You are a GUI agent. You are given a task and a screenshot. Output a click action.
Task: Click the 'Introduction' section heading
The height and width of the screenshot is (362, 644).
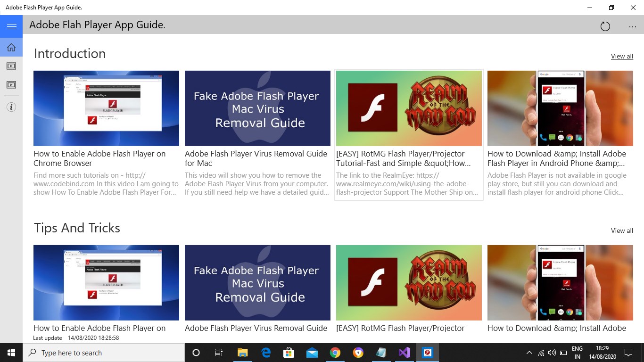(x=70, y=54)
